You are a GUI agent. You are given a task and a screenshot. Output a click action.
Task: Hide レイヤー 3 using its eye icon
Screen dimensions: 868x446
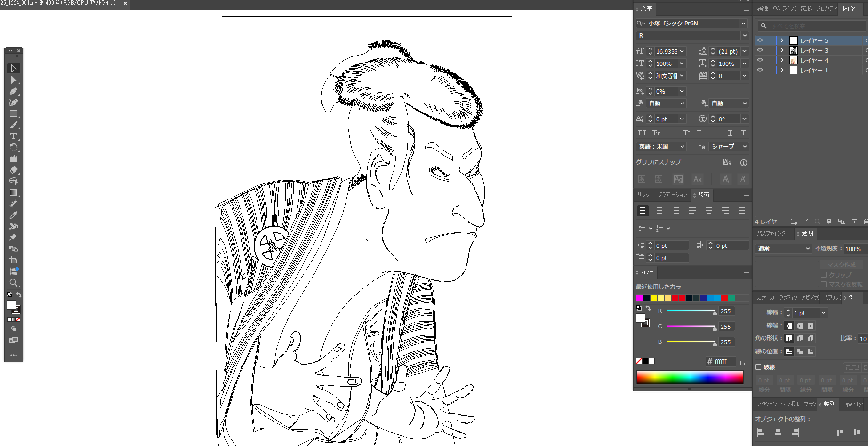(x=760, y=50)
